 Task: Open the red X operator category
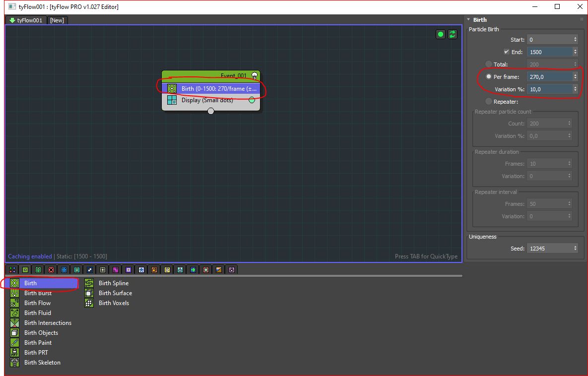point(51,269)
